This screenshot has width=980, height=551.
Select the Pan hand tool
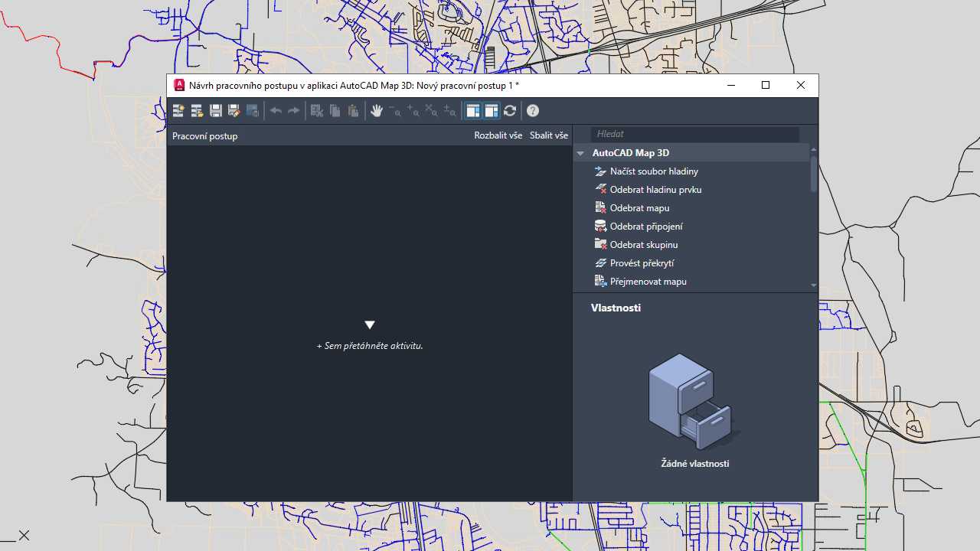(x=376, y=111)
